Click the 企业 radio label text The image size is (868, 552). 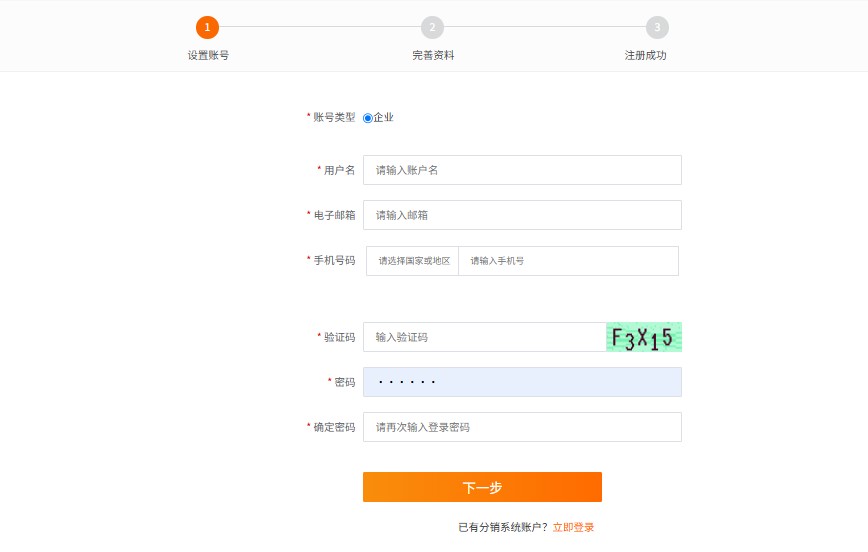pyautogui.click(x=383, y=117)
